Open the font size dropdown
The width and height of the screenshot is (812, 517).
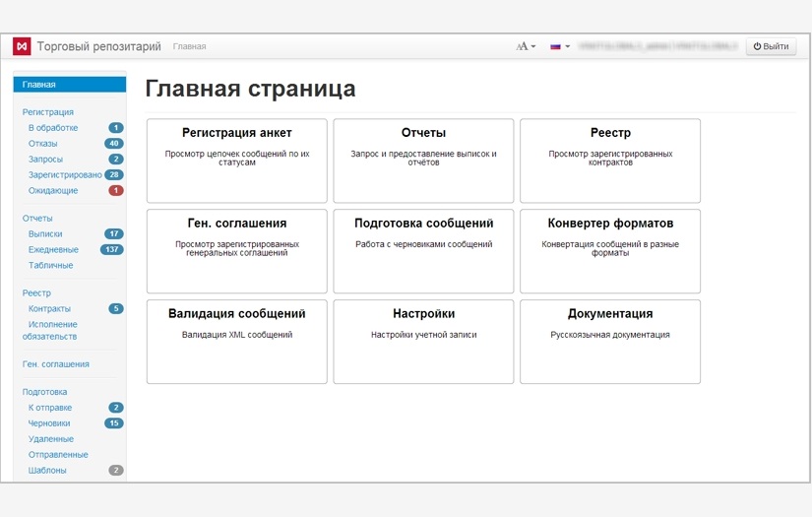coord(526,46)
